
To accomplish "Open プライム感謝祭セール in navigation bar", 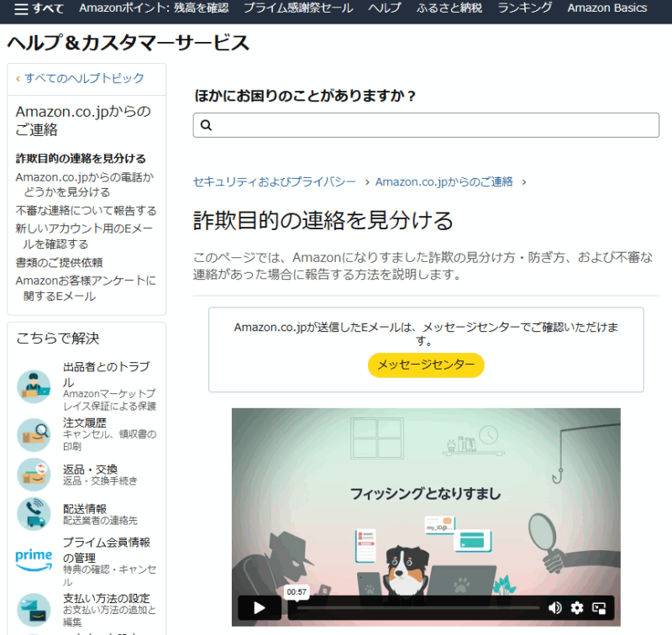I will click(298, 8).
